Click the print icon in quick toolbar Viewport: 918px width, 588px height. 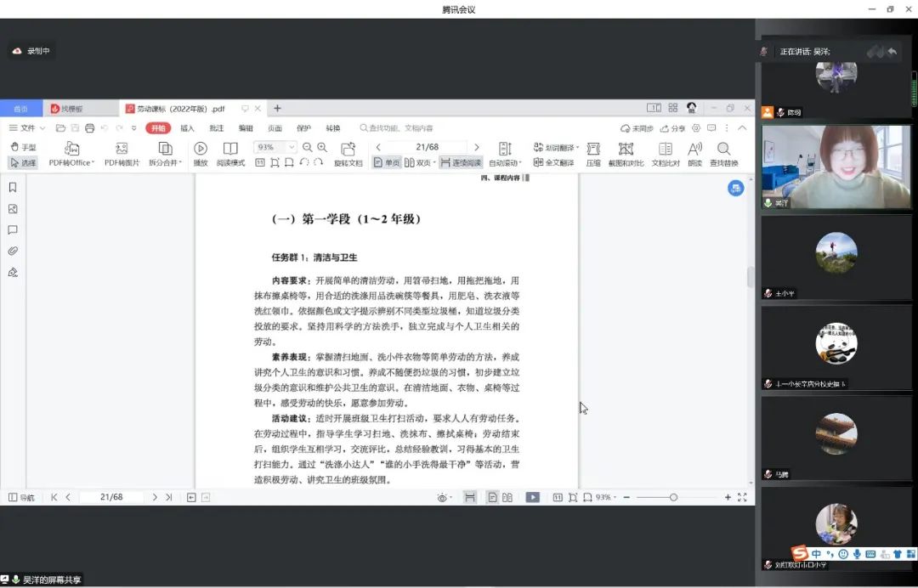pos(89,128)
